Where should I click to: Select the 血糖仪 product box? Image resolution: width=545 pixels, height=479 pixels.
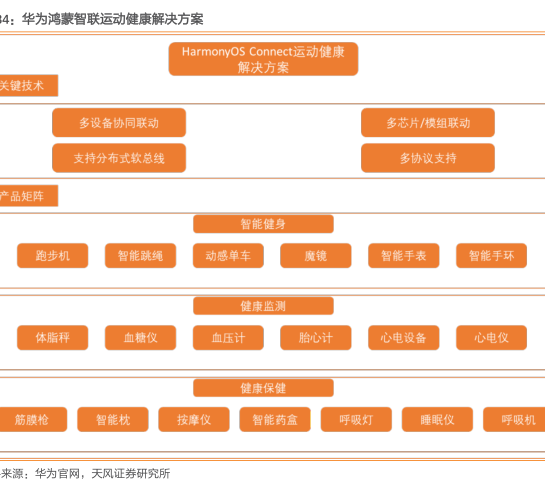(x=140, y=338)
